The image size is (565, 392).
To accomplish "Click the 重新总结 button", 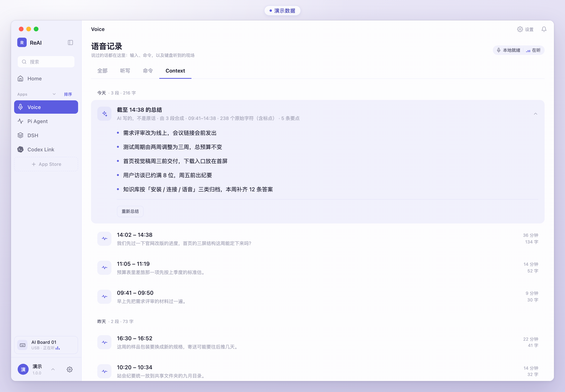I will [x=130, y=211].
